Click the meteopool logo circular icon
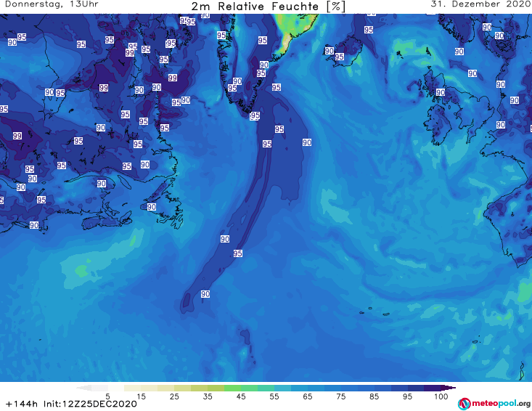Image resolution: width=532 pixels, height=411 pixels. (x=464, y=404)
